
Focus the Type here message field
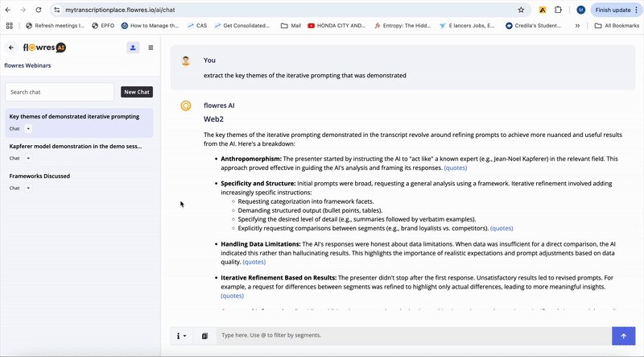click(414, 335)
